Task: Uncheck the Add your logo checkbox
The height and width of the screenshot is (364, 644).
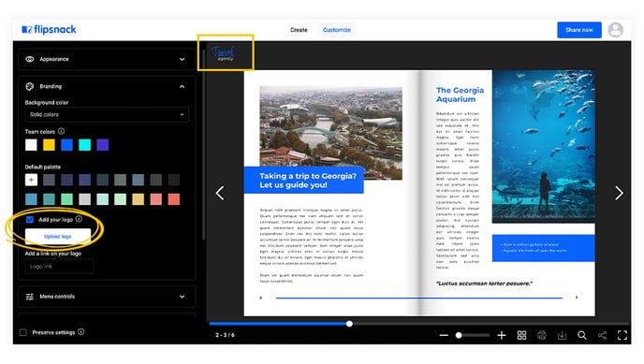Action: click(x=30, y=220)
